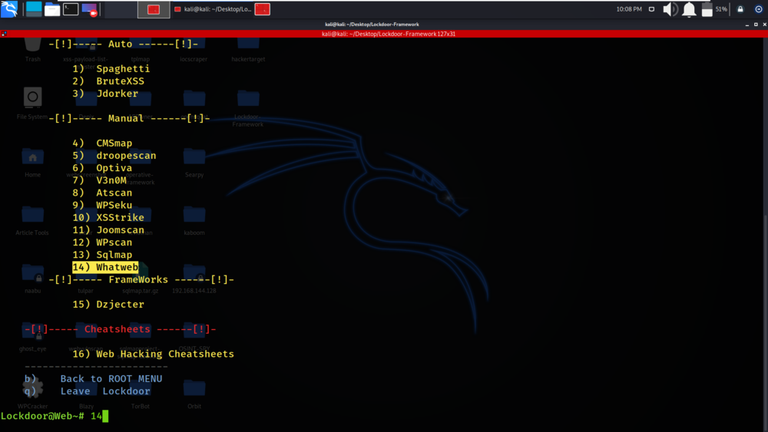
Task: Click the battery power manager icon
Action: (x=707, y=9)
